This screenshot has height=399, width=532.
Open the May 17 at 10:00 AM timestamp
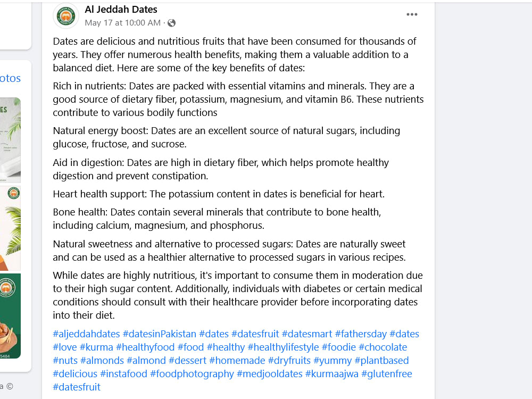[x=122, y=23]
